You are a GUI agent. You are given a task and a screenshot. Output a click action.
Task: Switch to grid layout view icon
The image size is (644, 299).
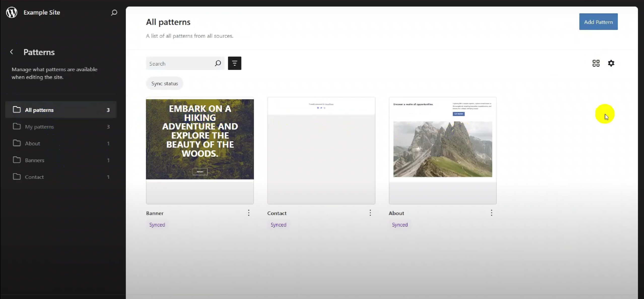coord(596,63)
